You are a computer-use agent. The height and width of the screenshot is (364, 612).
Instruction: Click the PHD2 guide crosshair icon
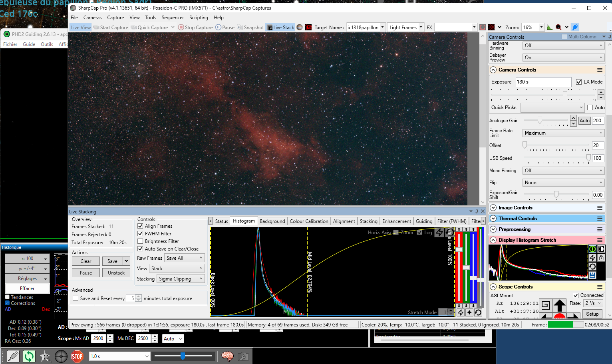pyautogui.click(x=61, y=356)
